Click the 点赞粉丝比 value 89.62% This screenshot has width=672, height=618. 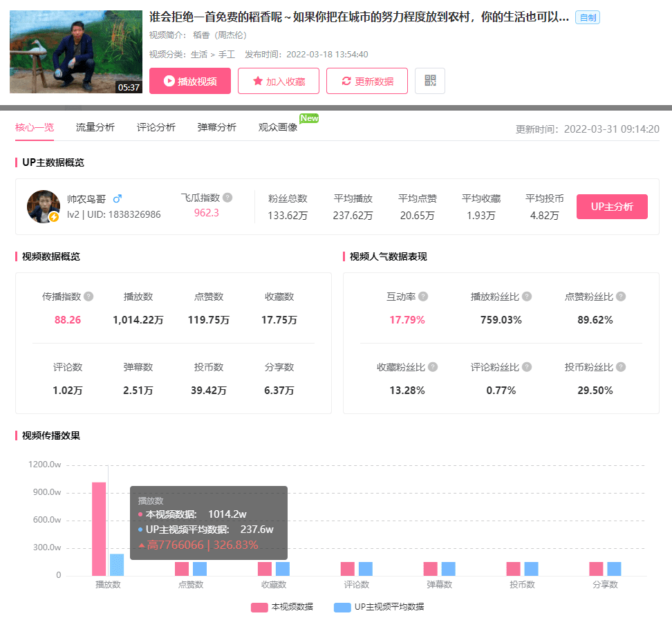pos(595,319)
